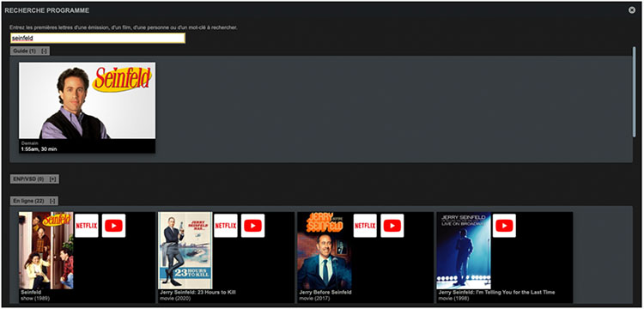644x309 pixels.
Task: Click the "Jerry Seinfeld: 23 Hours to Kill" title
Action: point(198,292)
